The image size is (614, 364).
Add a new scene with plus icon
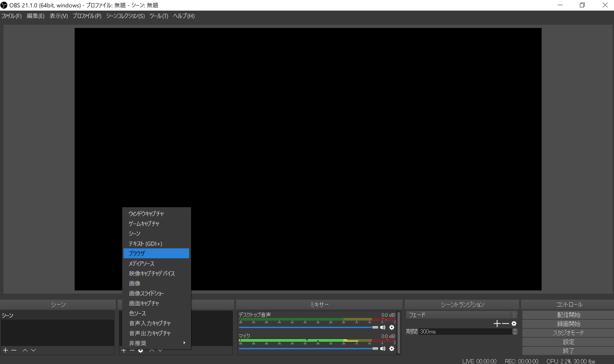point(5,350)
